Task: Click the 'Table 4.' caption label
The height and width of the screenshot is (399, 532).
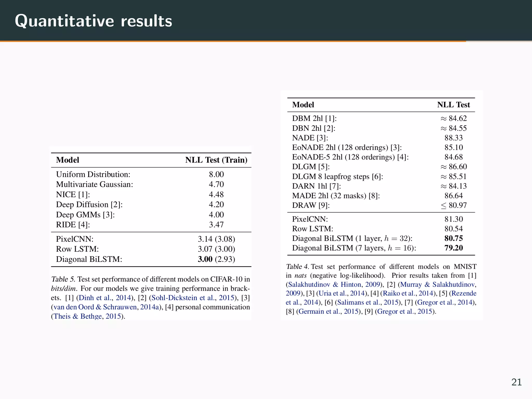Action: [297, 267]
